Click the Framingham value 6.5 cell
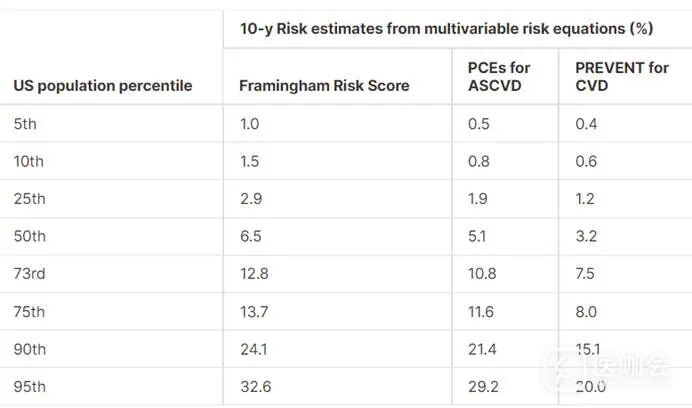Image resolution: width=692 pixels, height=408 pixels. click(x=251, y=237)
